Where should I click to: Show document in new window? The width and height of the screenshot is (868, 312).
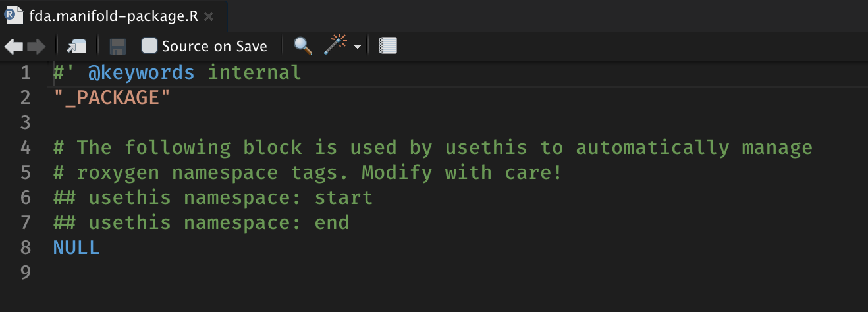tap(77, 46)
